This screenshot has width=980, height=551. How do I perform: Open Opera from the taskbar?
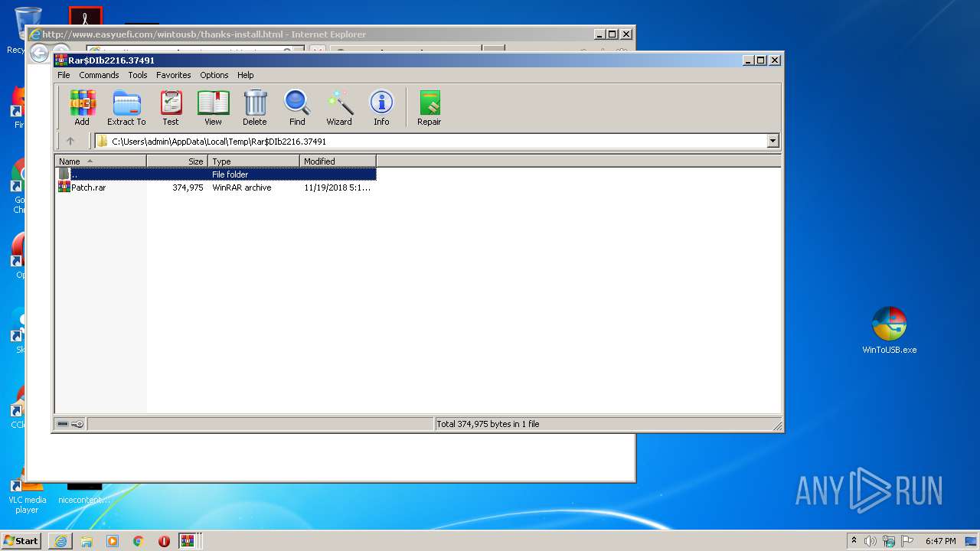tap(164, 541)
